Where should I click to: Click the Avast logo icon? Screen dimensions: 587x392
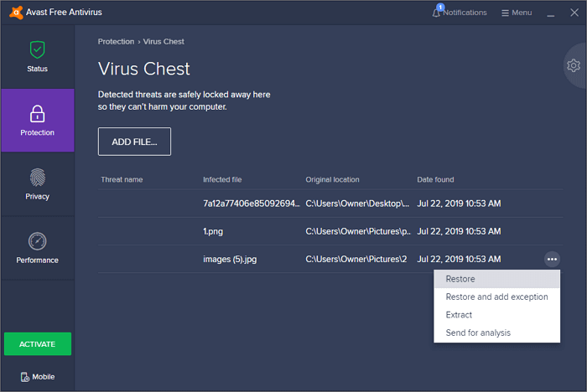pos(16,13)
